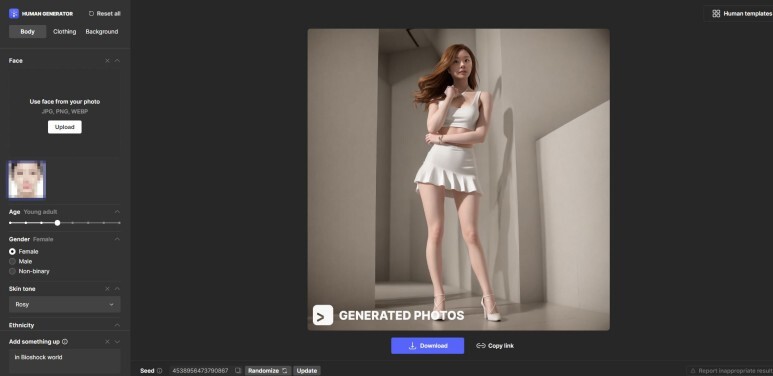
Task: Randomize the seed
Action: pos(268,371)
